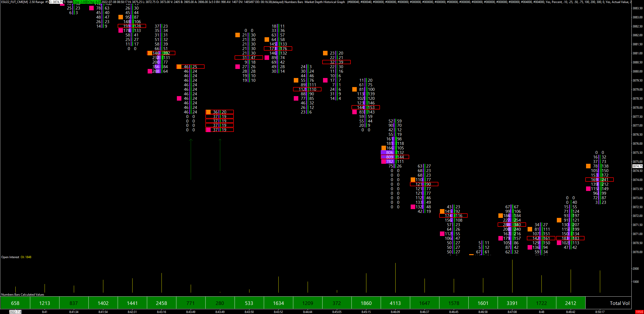This screenshot has width=644, height=314.
Task: Click orange marker beside the 186/184 row
Action: 500,216
